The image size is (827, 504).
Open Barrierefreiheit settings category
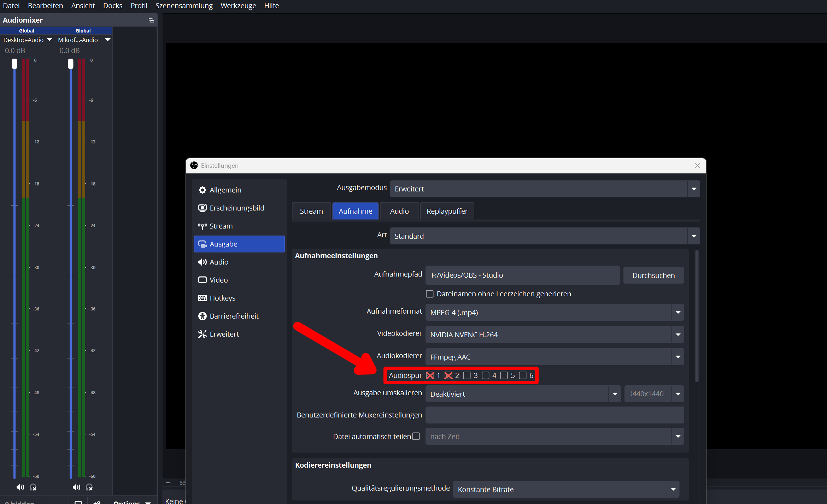[x=234, y=316]
